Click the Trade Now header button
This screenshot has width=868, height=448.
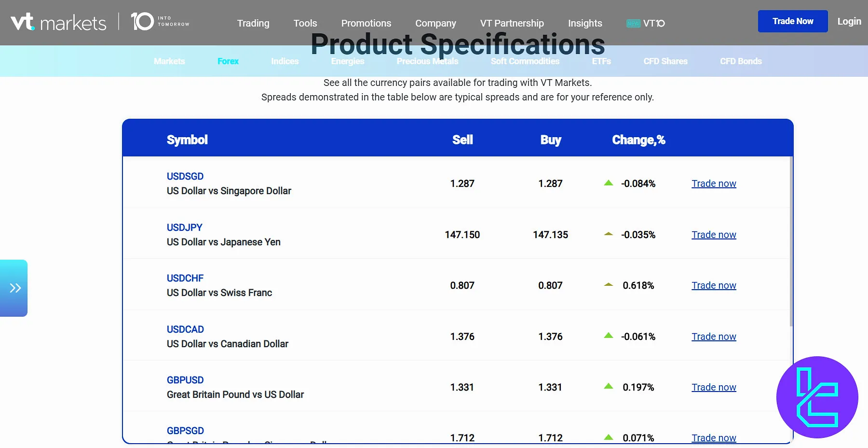click(x=793, y=21)
